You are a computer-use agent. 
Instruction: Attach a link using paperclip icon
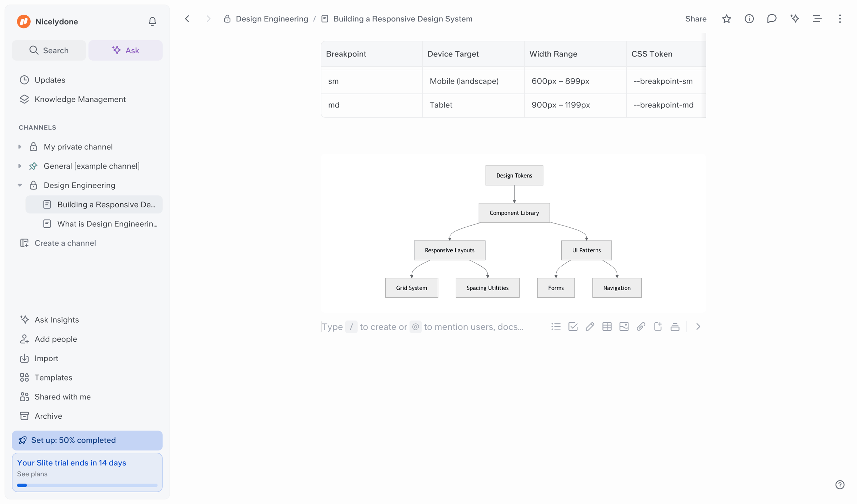(x=641, y=327)
